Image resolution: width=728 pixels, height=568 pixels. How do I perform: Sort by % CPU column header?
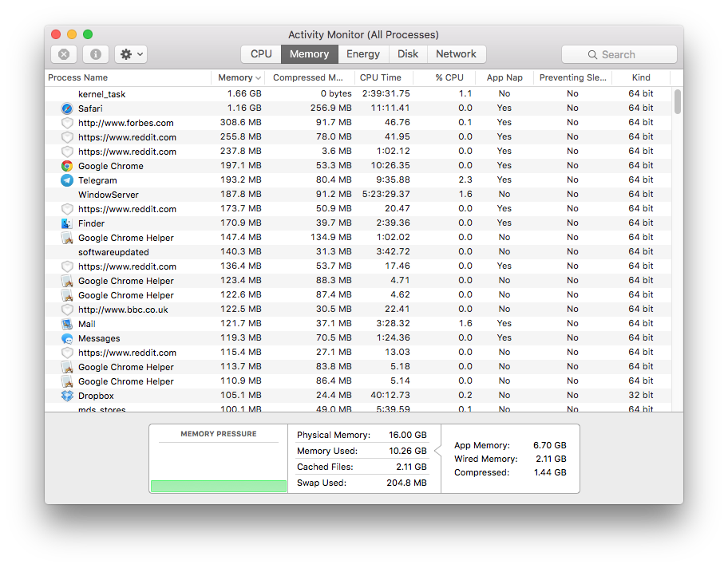click(445, 77)
